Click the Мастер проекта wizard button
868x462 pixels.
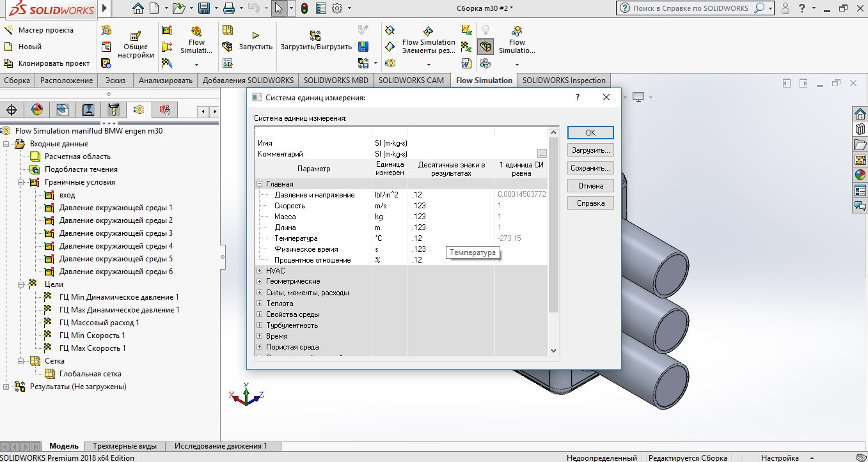point(39,30)
